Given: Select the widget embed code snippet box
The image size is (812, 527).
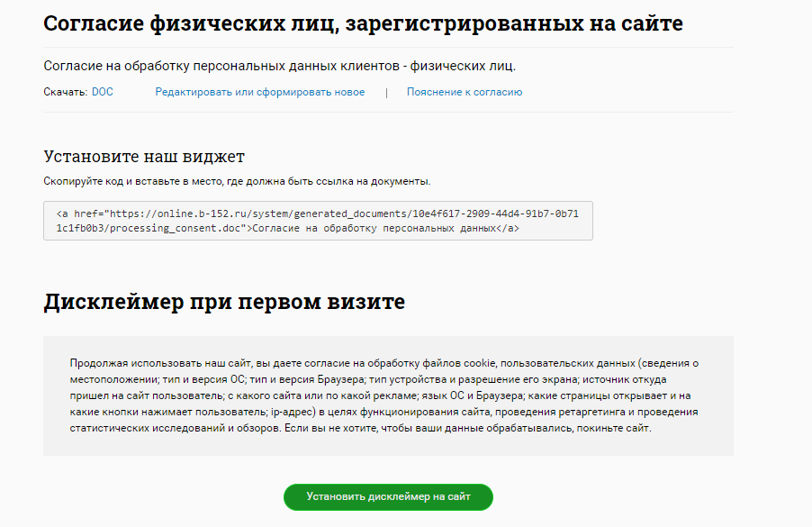Looking at the screenshot, I should click(318, 220).
